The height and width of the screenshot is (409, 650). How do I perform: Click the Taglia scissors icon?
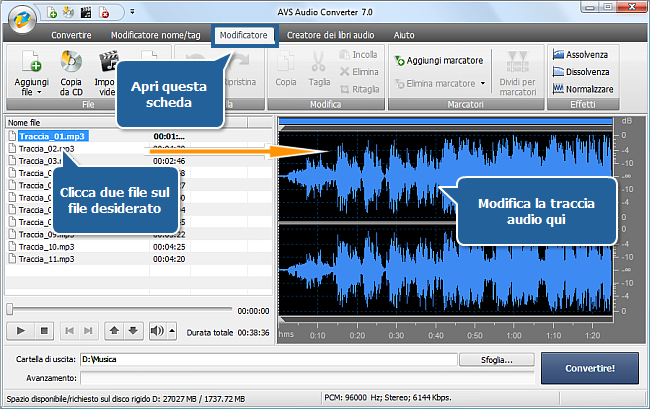pos(319,63)
